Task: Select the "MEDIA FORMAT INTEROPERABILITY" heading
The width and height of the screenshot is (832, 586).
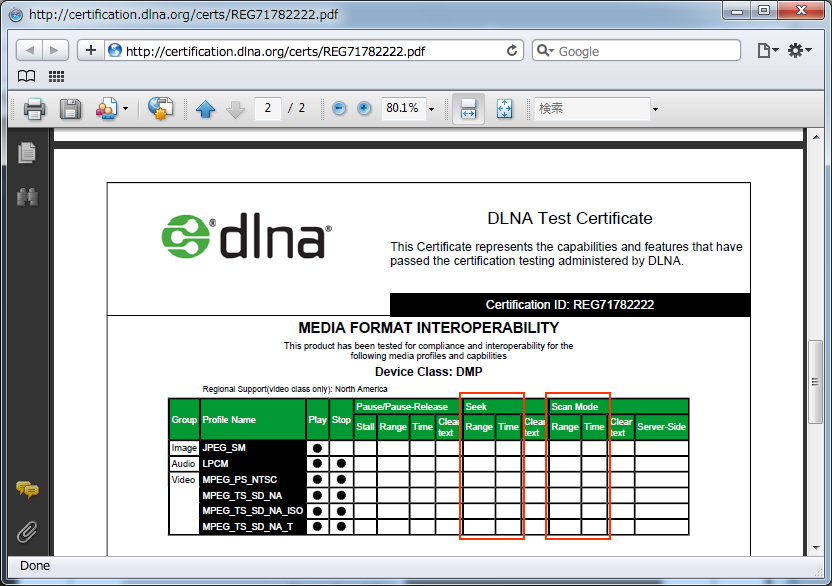Action: tap(429, 328)
